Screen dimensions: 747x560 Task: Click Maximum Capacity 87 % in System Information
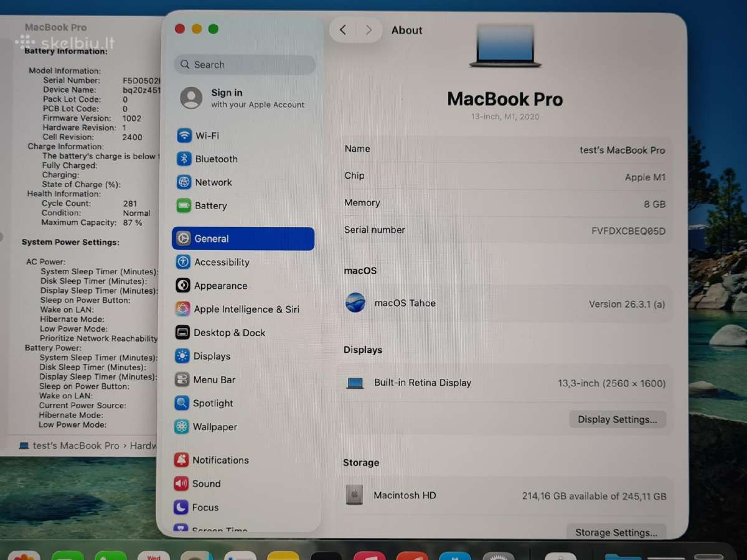click(x=92, y=222)
